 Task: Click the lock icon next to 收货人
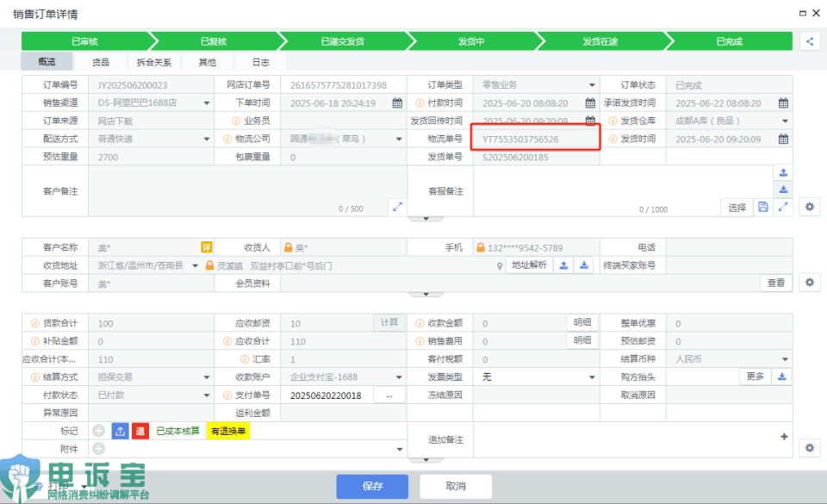(x=289, y=248)
